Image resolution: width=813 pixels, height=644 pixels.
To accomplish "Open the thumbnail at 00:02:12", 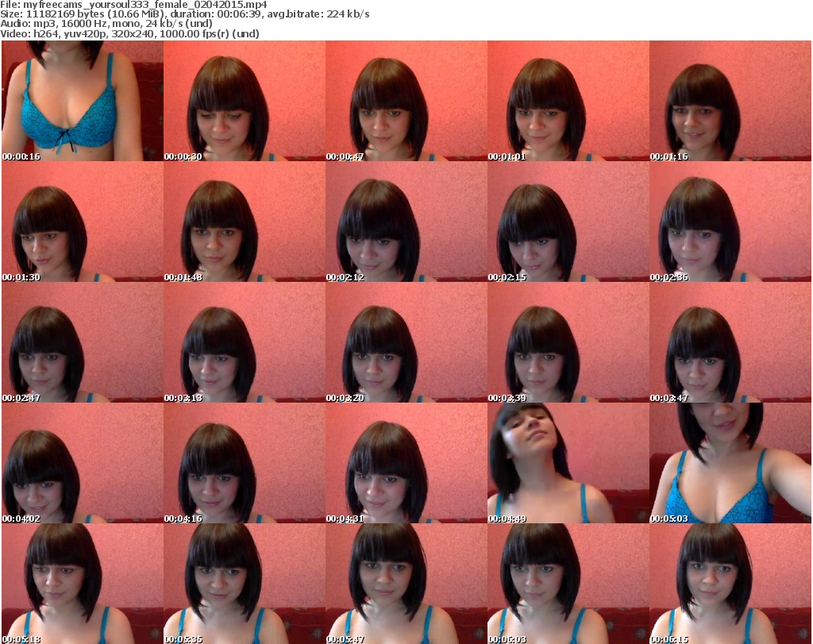I will tap(406, 222).
